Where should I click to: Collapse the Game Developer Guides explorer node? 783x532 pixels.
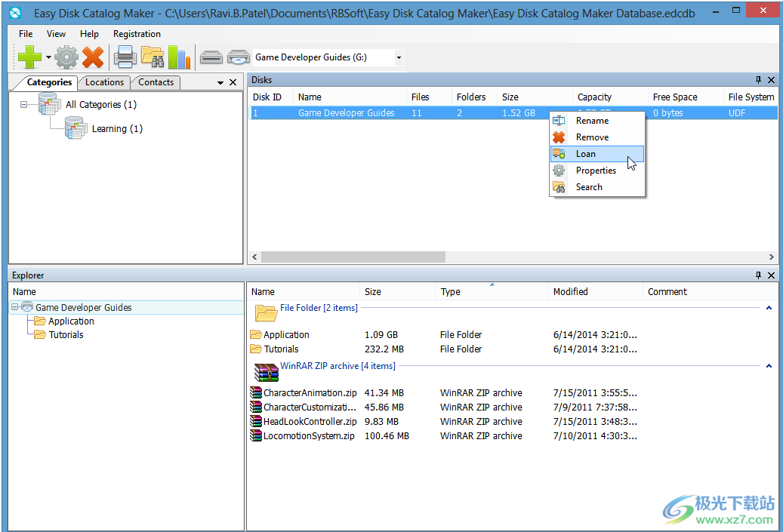point(15,307)
